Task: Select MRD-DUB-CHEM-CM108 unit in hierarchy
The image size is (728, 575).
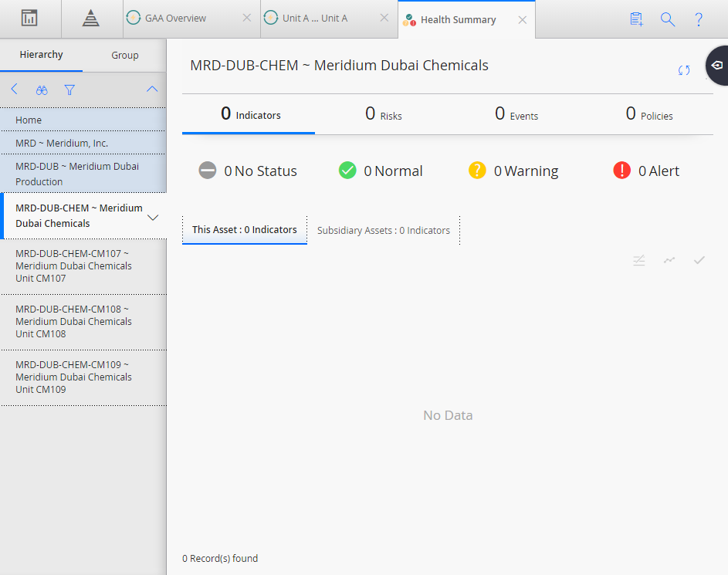Action: (83, 322)
